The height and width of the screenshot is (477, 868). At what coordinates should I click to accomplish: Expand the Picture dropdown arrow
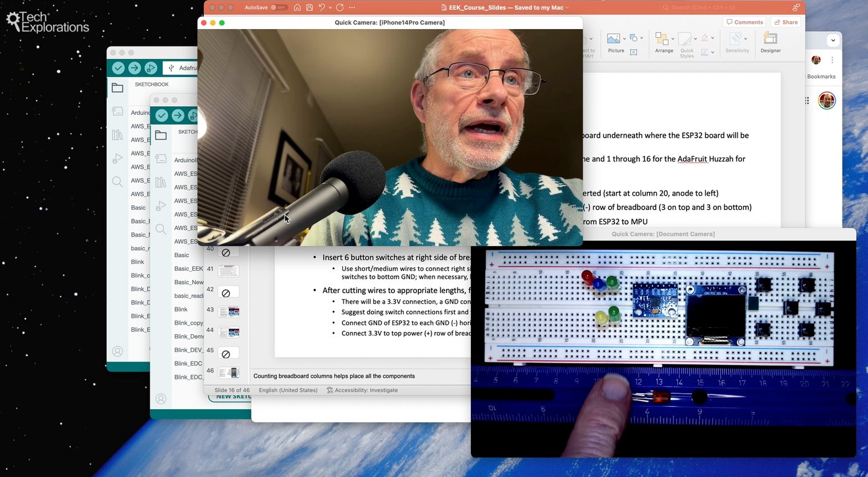624,39
